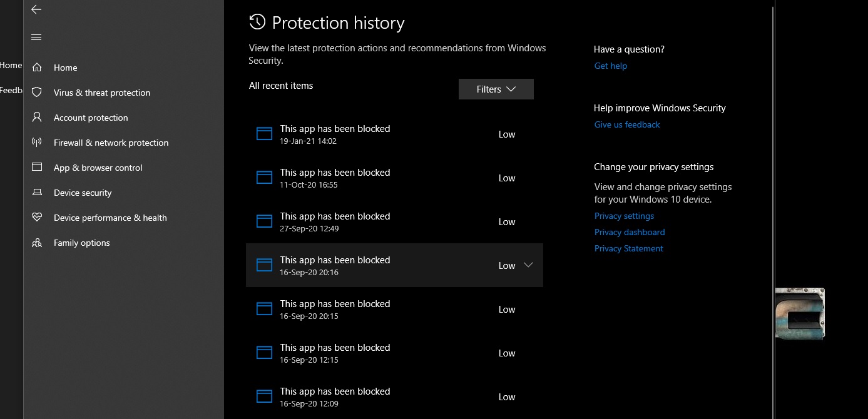Go to Home in sidebar
The width and height of the screenshot is (868, 419).
(x=123, y=68)
